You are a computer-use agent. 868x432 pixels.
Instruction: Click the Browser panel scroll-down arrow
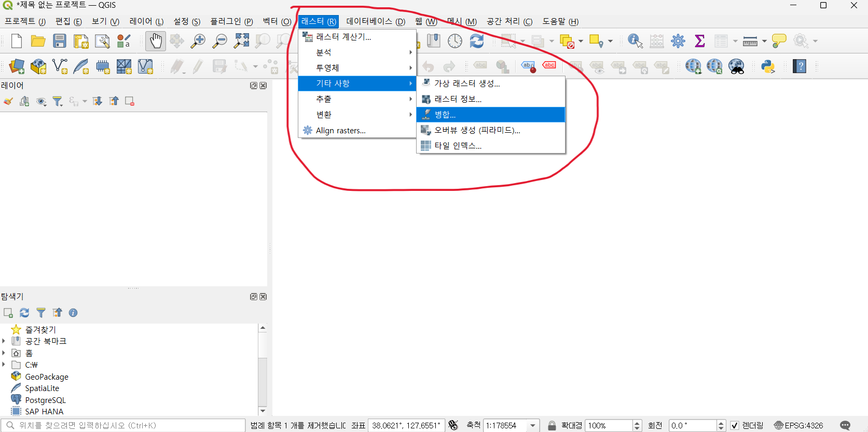pyautogui.click(x=263, y=411)
